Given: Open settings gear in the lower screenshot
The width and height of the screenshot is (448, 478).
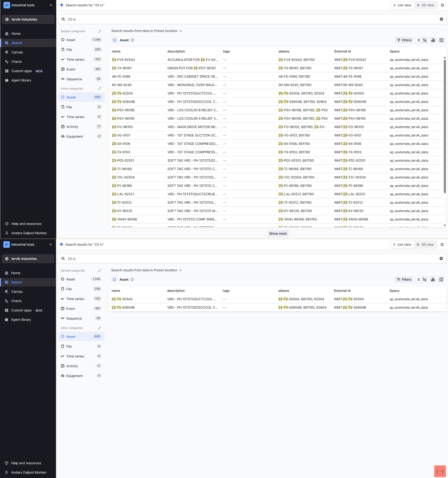Looking at the screenshot, I should tap(442, 244).
